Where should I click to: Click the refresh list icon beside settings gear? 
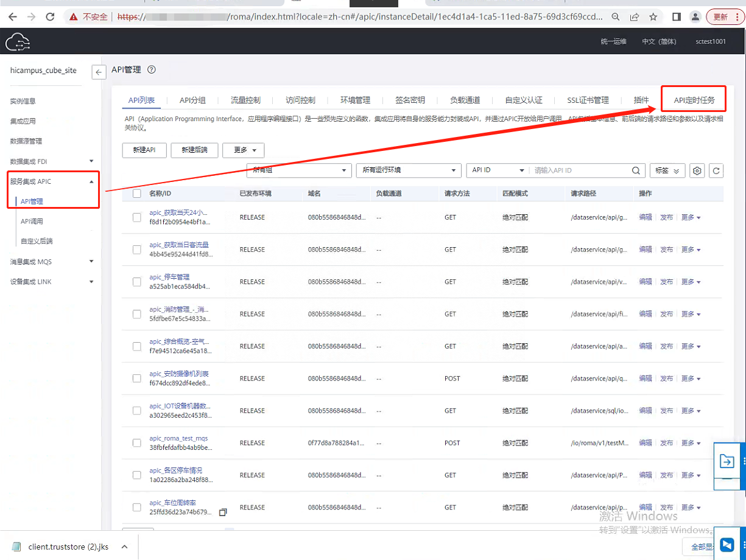pos(716,171)
